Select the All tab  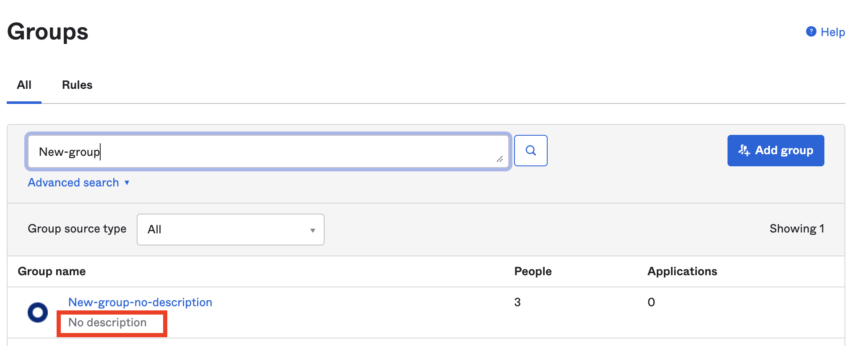tap(24, 85)
